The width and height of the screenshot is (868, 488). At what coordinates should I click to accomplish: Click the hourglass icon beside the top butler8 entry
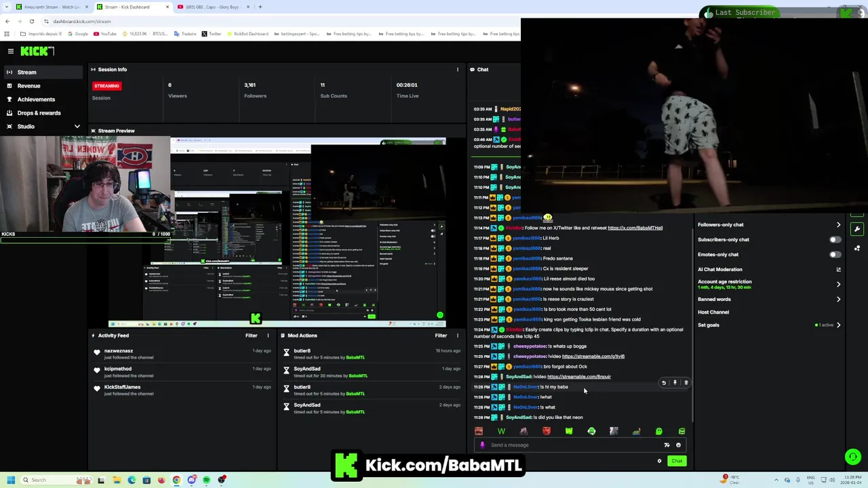point(286,354)
